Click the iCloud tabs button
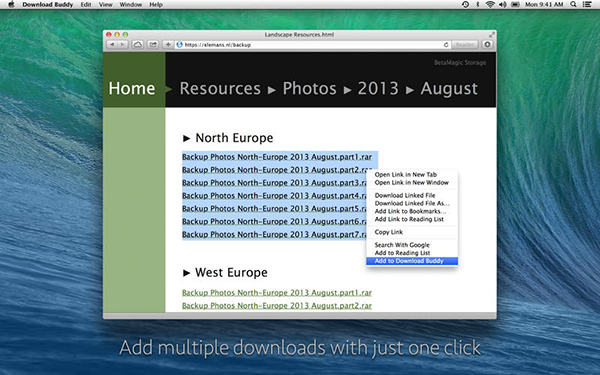The height and width of the screenshot is (375, 600). point(138,45)
